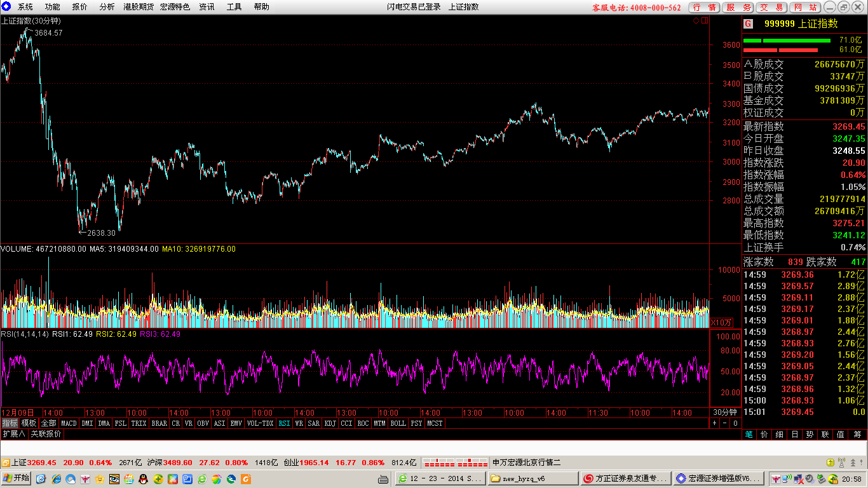Click the 0 reset button below chart
Screen dimensions: 868x488
click(735, 423)
